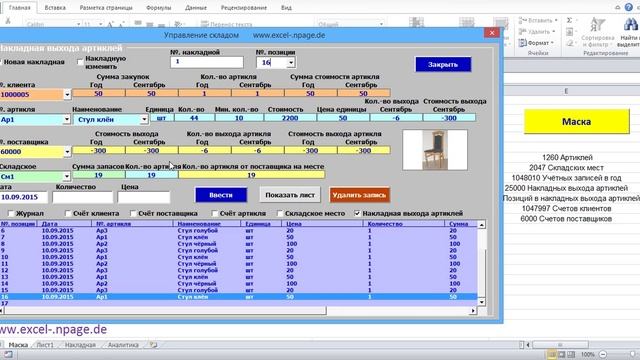Switch to Page Layout view in status bar

562,354
